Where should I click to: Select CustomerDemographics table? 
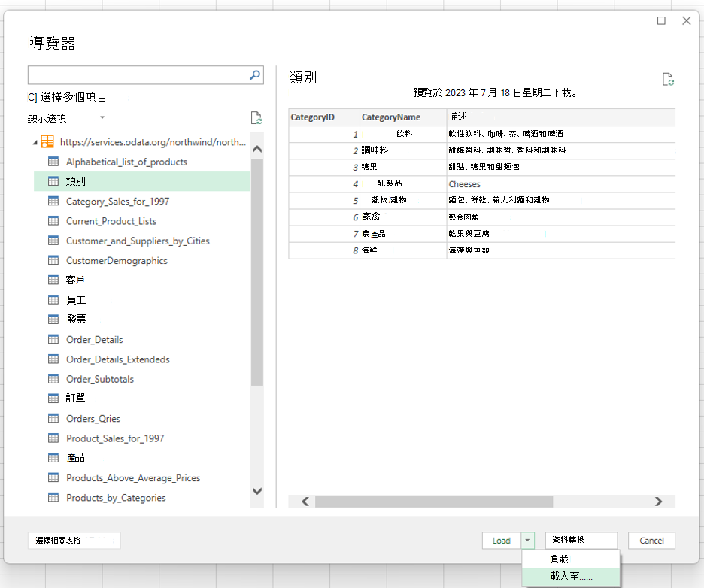coord(117,261)
